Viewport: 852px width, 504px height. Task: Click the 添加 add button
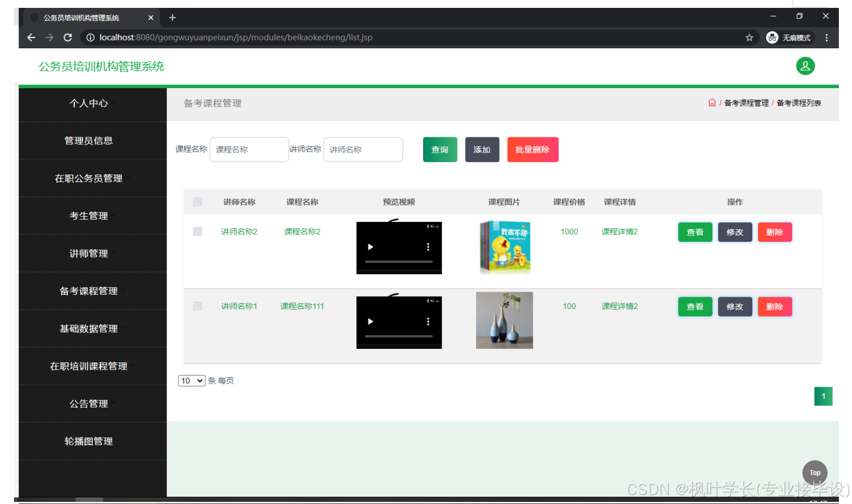tap(482, 149)
